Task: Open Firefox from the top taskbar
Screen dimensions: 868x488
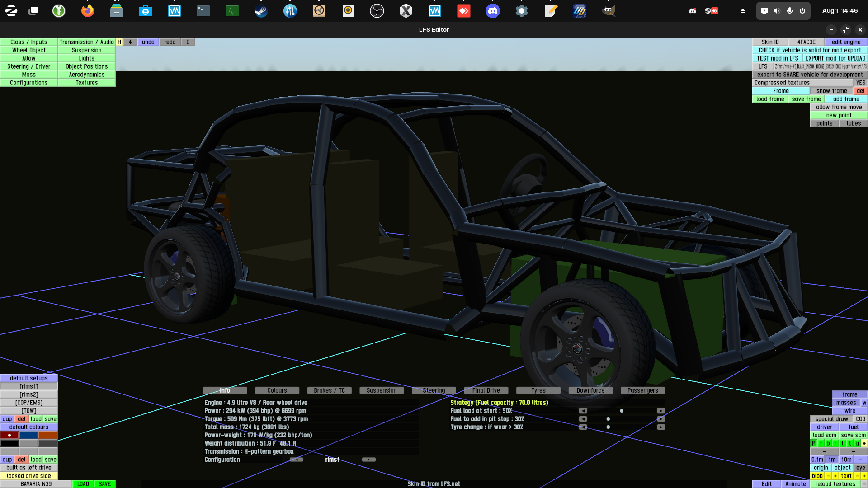Action: click(x=87, y=11)
